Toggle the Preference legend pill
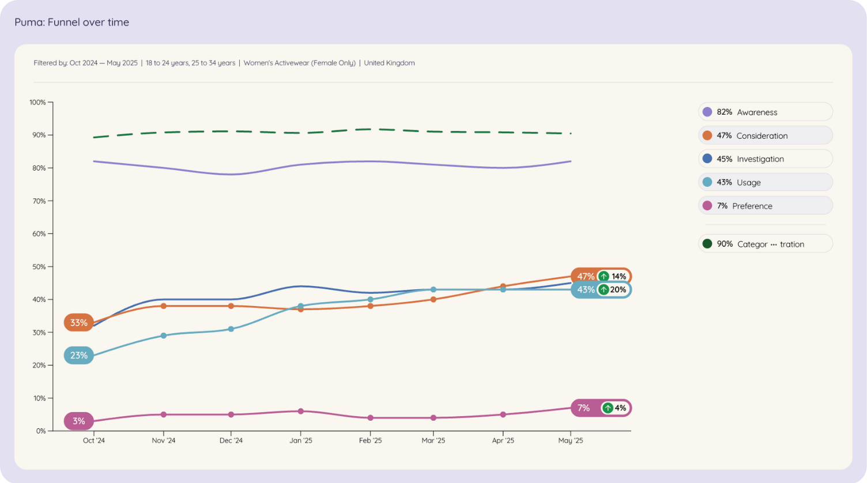The width and height of the screenshot is (868, 483). (765, 206)
